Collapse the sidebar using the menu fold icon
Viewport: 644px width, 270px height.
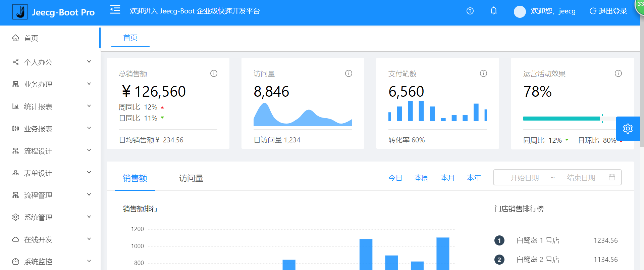115,10
